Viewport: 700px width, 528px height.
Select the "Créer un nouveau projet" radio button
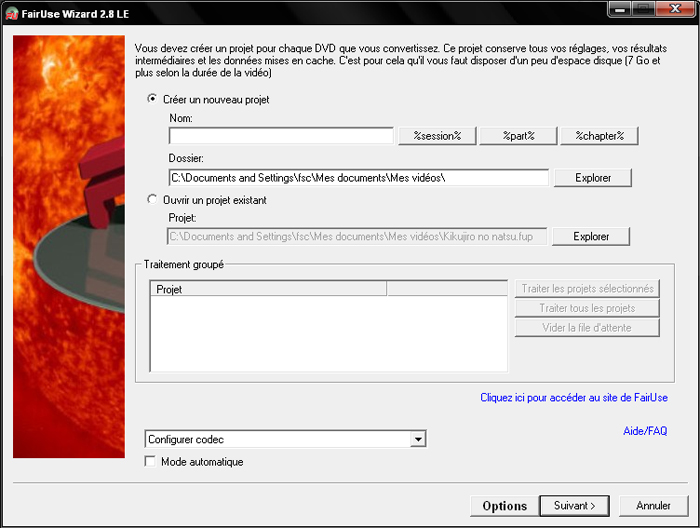tap(152, 99)
